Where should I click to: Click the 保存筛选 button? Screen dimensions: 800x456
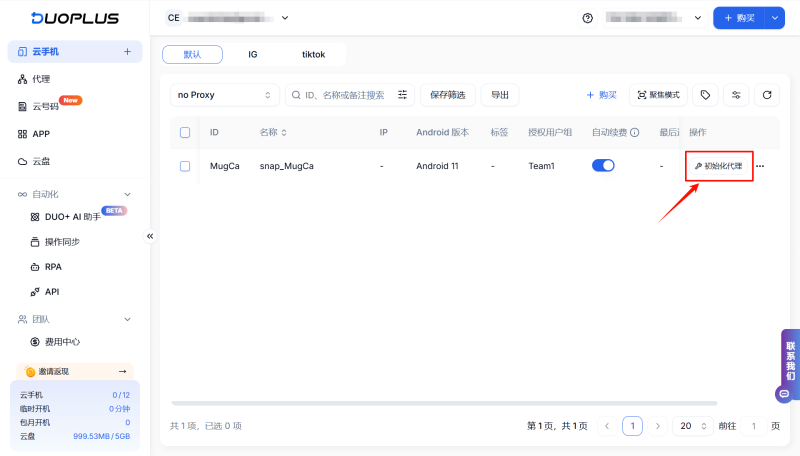(x=447, y=95)
